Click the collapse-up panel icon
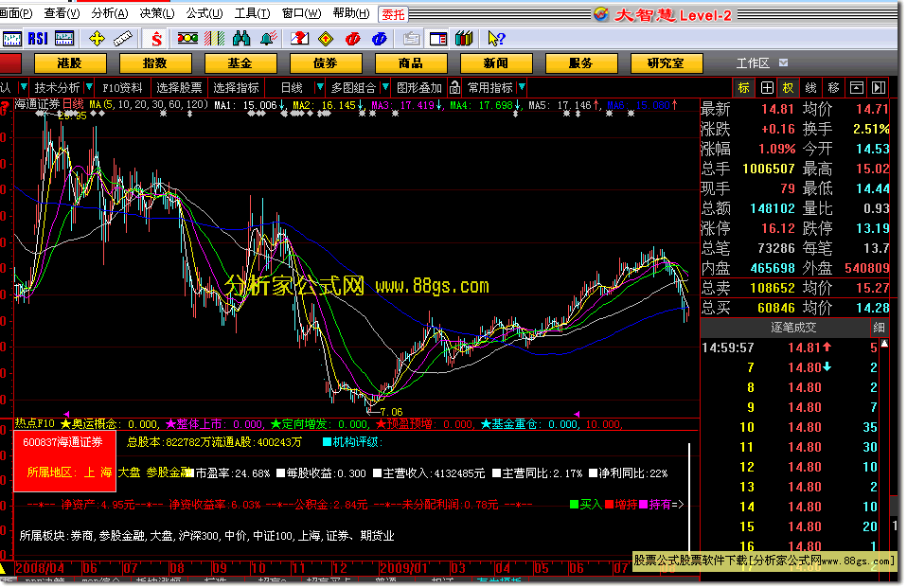The image size is (907, 588). 857,87
